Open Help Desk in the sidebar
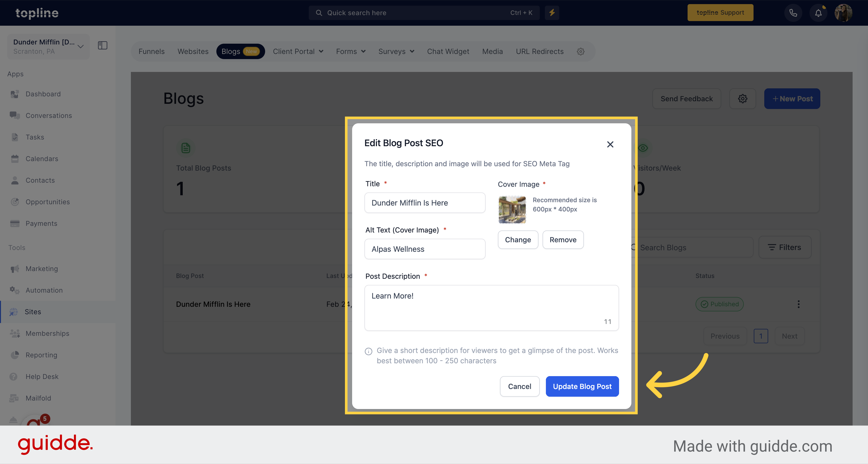The image size is (868, 464). [x=42, y=377]
